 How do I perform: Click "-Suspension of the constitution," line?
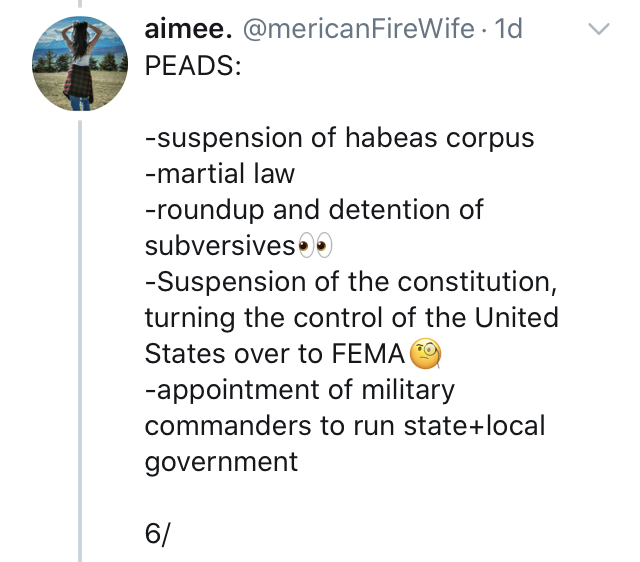point(351,282)
